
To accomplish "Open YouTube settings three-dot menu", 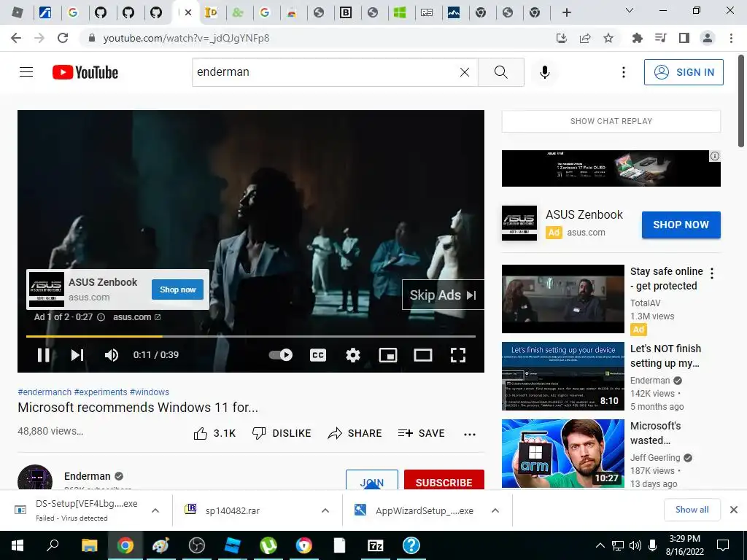I will click(x=623, y=72).
